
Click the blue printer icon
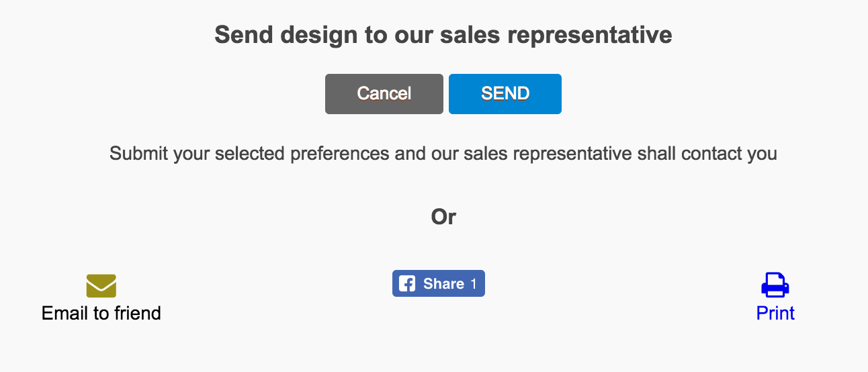click(775, 285)
